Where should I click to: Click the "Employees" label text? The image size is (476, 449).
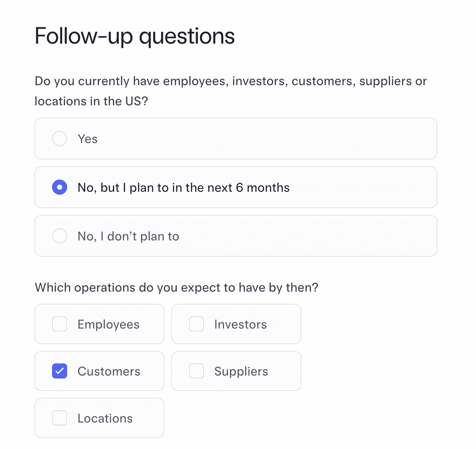click(x=108, y=324)
